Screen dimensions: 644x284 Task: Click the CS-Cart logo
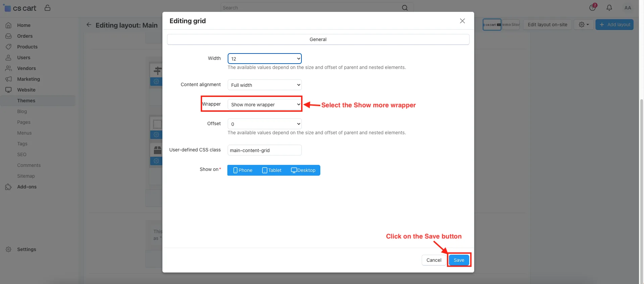[x=20, y=8]
